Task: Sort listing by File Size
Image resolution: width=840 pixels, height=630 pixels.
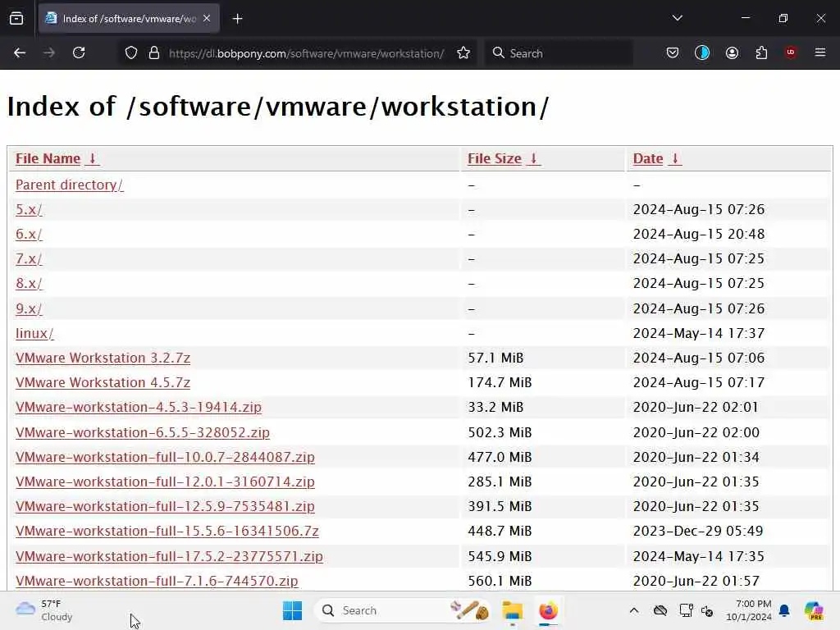Action: tap(504, 158)
